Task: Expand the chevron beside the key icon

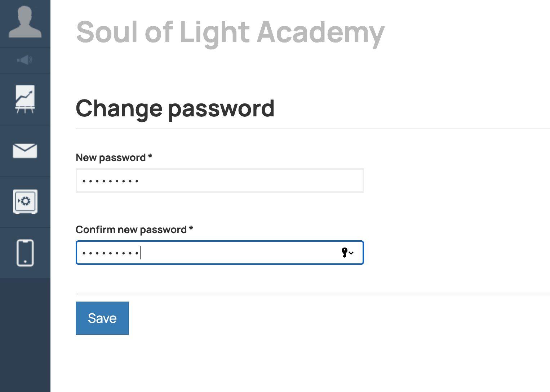Action: click(x=351, y=253)
